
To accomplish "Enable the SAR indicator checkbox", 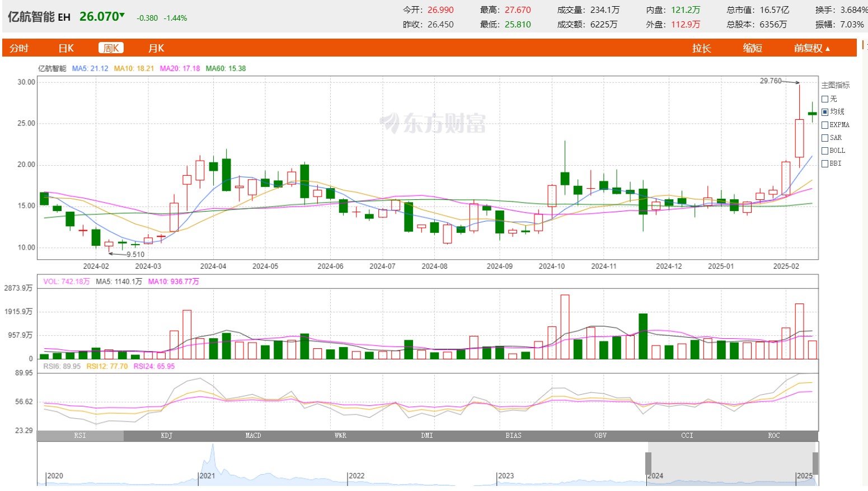I will click(825, 138).
